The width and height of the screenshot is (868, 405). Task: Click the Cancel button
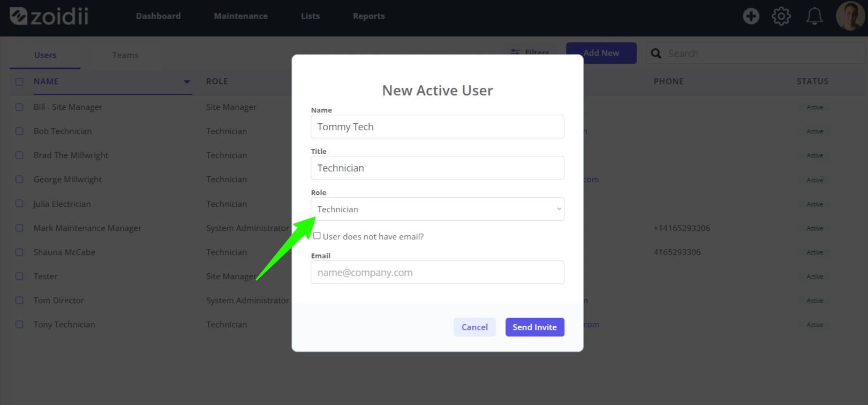(474, 327)
